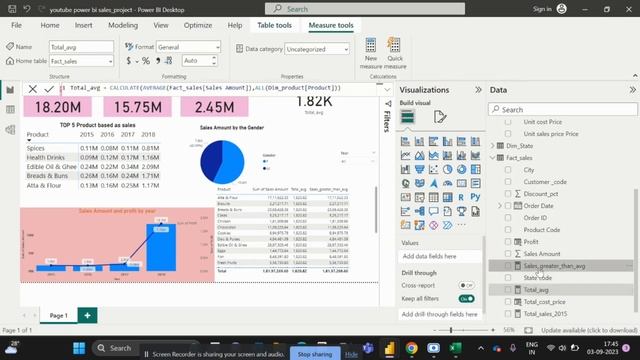Cancel the formula edit with X
The width and height of the screenshot is (640, 360).
pyautogui.click(x=33, y=89)
